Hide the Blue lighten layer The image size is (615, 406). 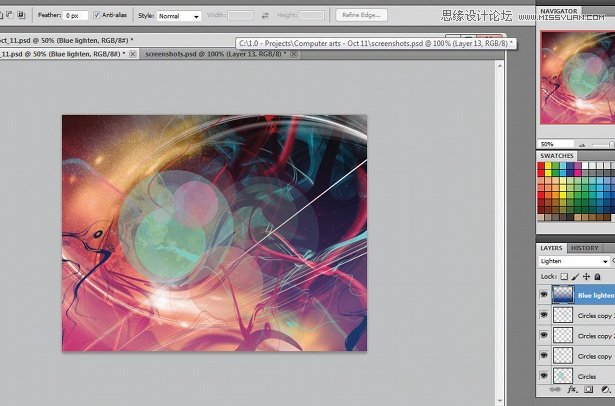pos(544,295)
